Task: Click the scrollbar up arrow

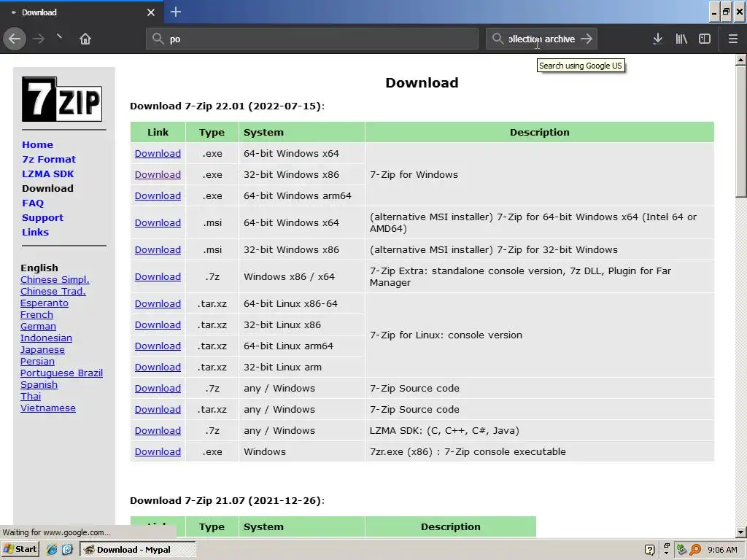Action: [741, 60]
